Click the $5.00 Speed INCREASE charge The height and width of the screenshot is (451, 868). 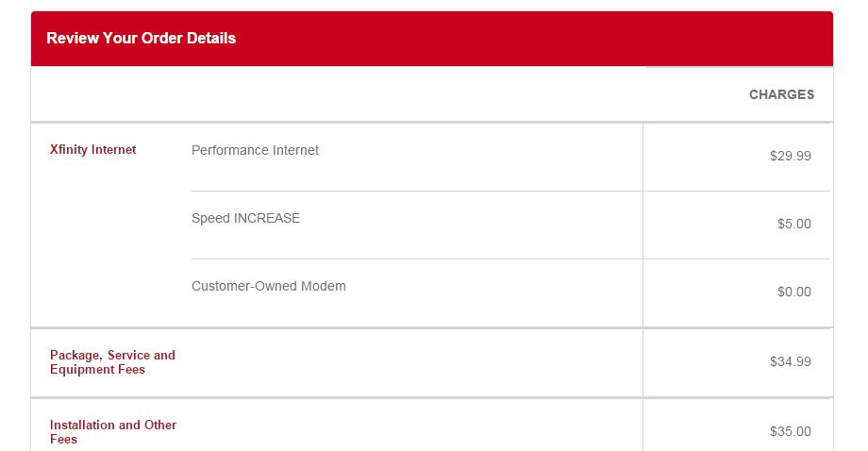[793, 225]
